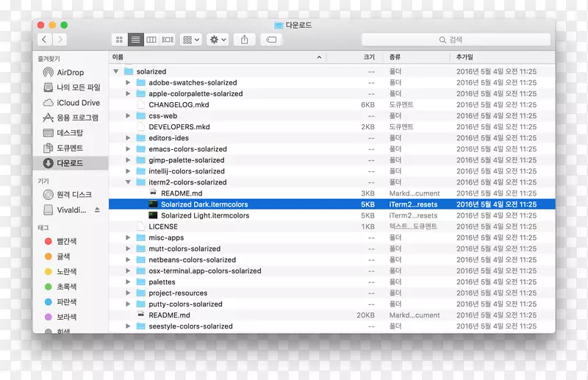Select the purple 보라색 tag
Screen dimensions: 588x380
click(x=61, y=317)
